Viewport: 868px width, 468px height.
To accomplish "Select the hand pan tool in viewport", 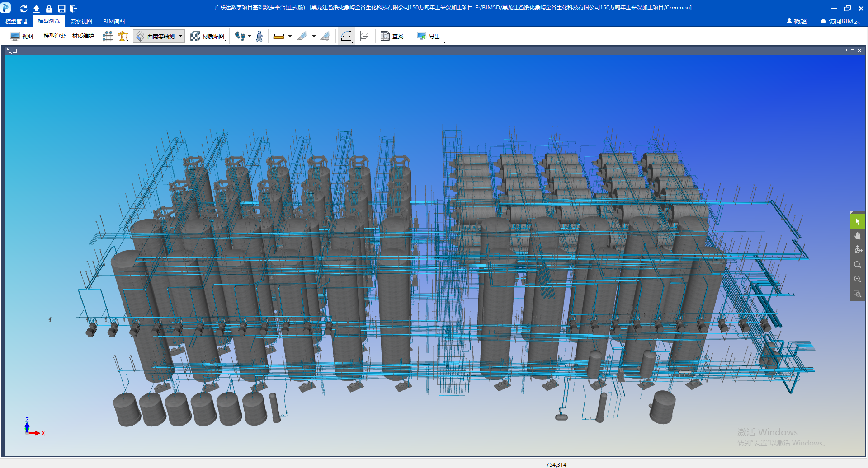I will click(x=857, y=236).
